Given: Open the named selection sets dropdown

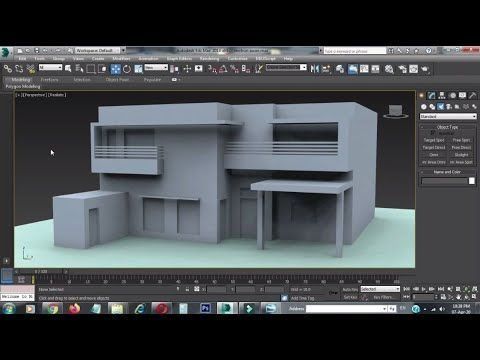Looking at the screenshot, I should pos(286,68).
